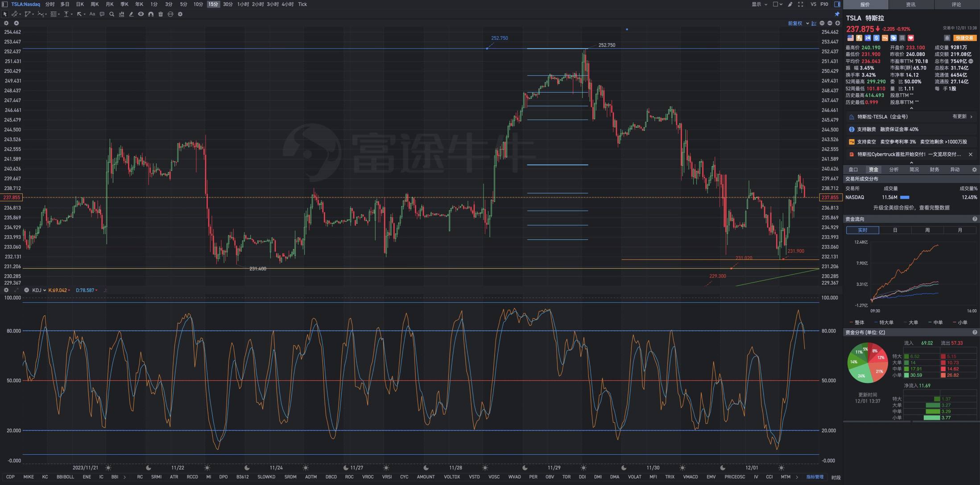Collapse the quote details chevron
This screenshot has width=980, height=485.
coord(911,108)
